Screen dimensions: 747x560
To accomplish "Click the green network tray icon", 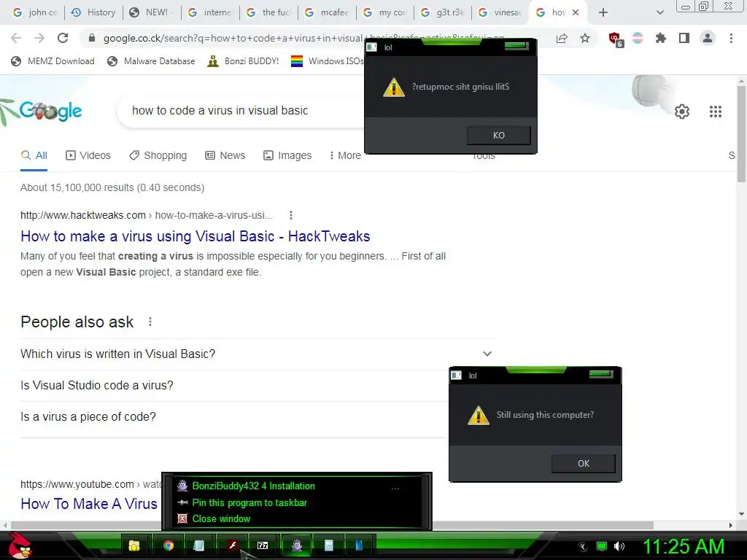I will tap(602, 546).
